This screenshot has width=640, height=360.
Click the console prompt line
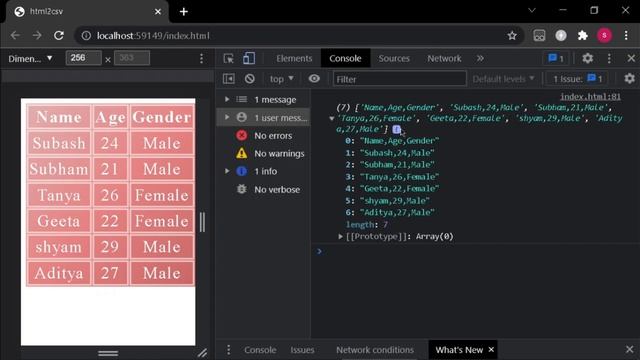coord(476,251)
